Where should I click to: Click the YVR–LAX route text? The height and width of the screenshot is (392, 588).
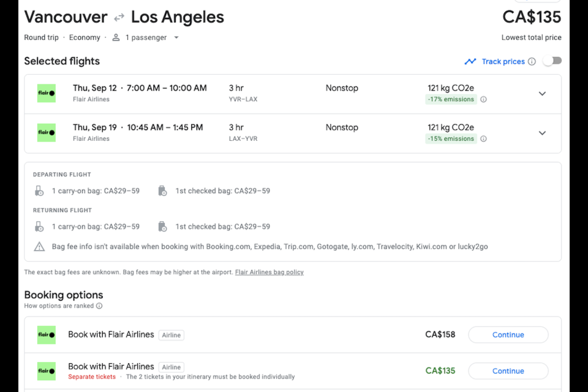coord(243,99)
